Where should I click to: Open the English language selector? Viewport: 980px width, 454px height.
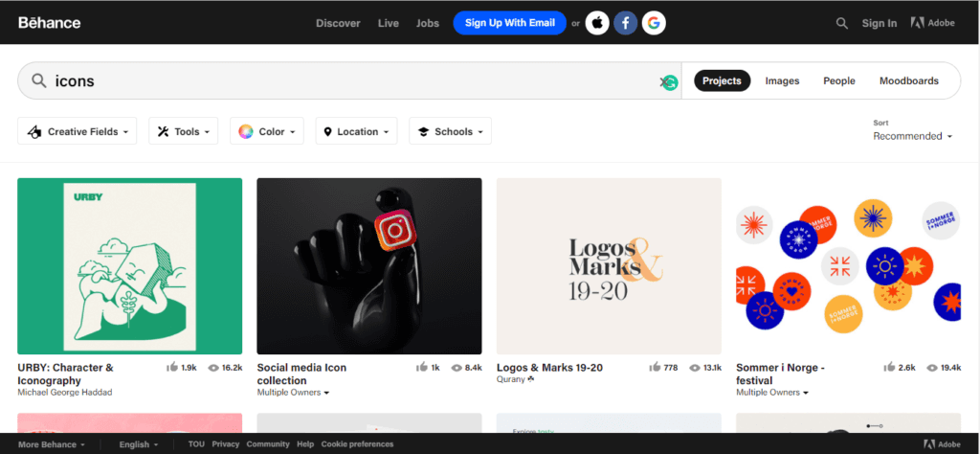point(138,444)
